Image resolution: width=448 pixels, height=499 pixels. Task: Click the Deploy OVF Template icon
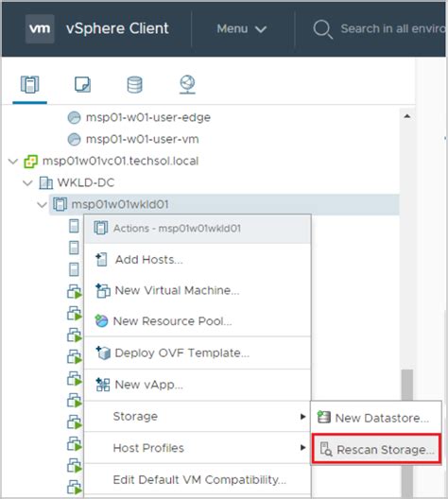(103, 353)
